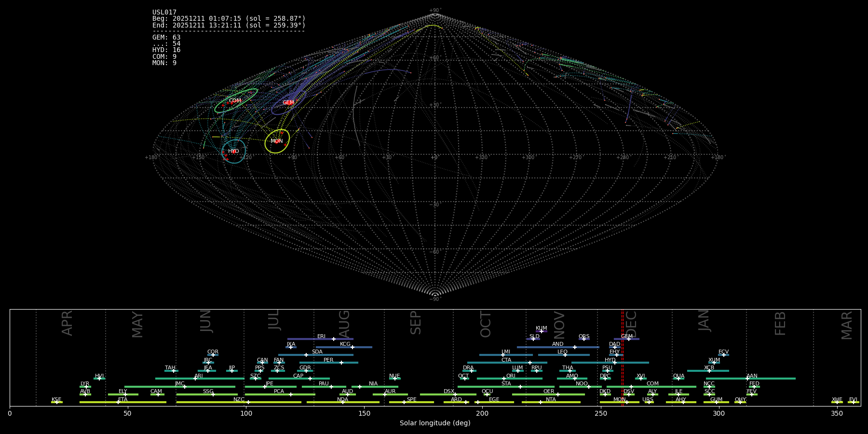
Task: Select the 'End: 20251211 13:21:11' line
Action: (229, 25)
